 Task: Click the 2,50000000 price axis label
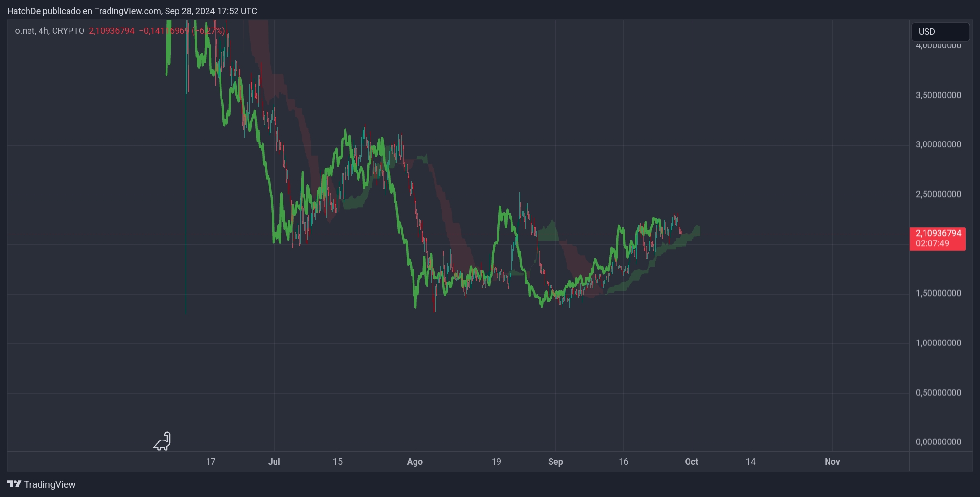click(x=939, y=194)
